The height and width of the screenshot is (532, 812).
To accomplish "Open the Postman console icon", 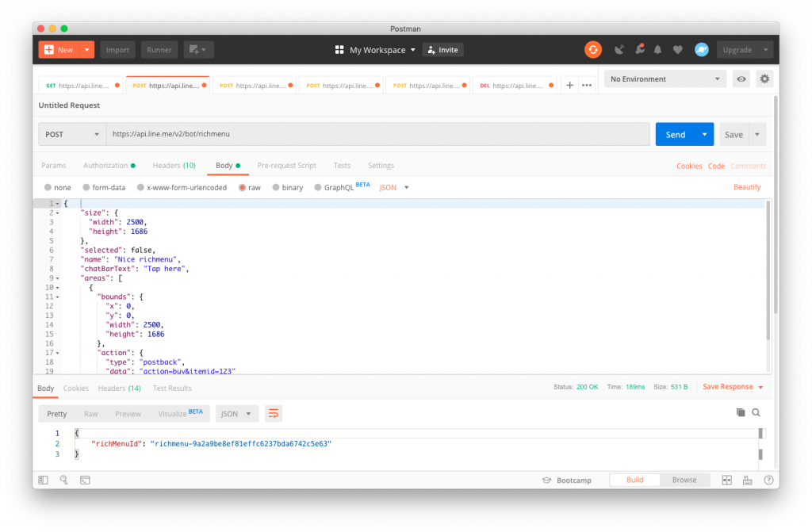I will 85,480.
